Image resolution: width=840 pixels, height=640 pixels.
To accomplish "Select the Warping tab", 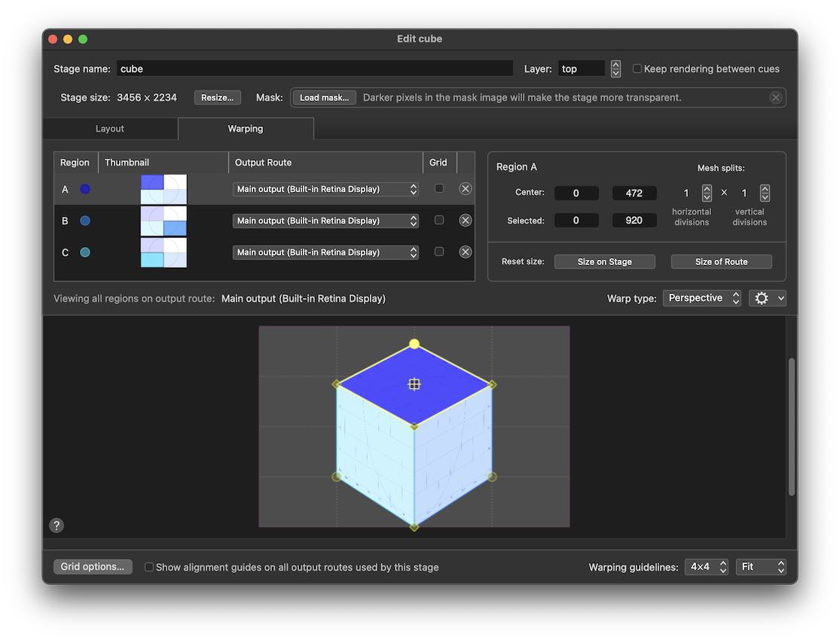I will pyautogui.click(x=245, y=128).
